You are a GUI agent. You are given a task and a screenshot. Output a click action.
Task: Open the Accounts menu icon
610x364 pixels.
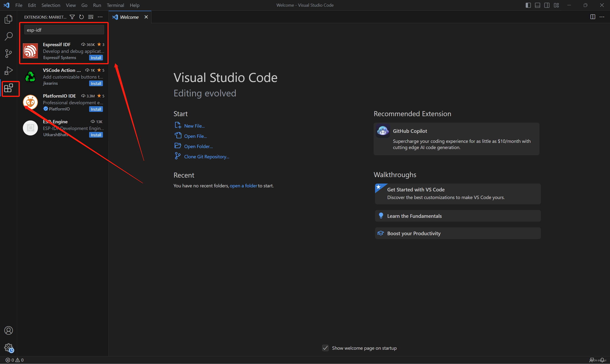pyautogui.click(x=9, y=330)
